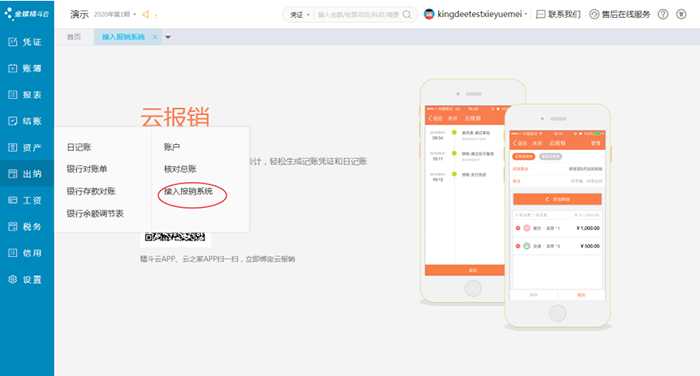Click the QR code image
Screen dimensions: 700x376
[175, 238]
